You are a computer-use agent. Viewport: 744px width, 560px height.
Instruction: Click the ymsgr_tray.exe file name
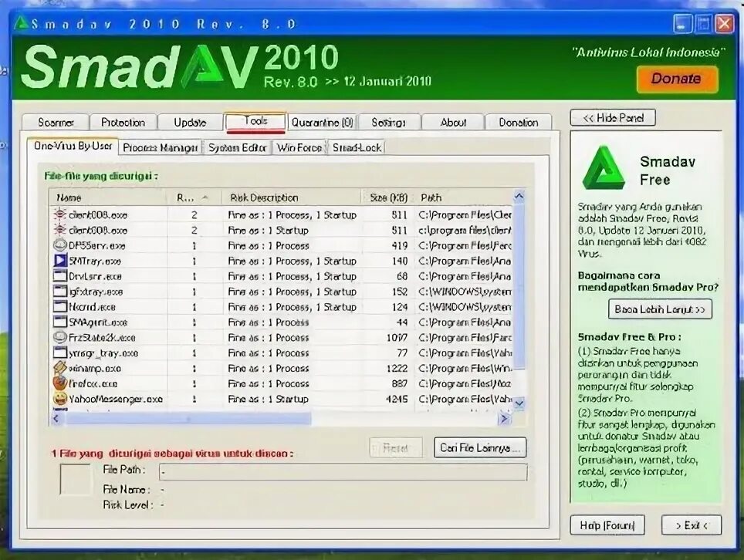coord(103,353)
